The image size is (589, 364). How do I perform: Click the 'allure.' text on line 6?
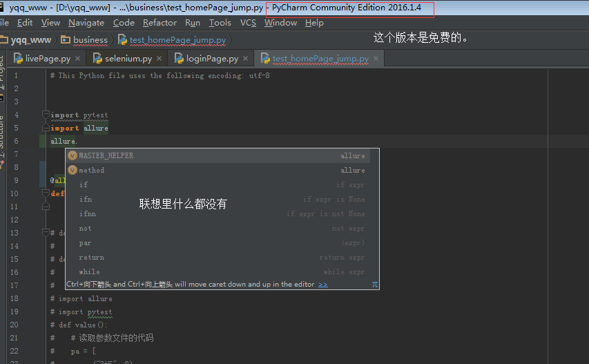coord(64,141)
